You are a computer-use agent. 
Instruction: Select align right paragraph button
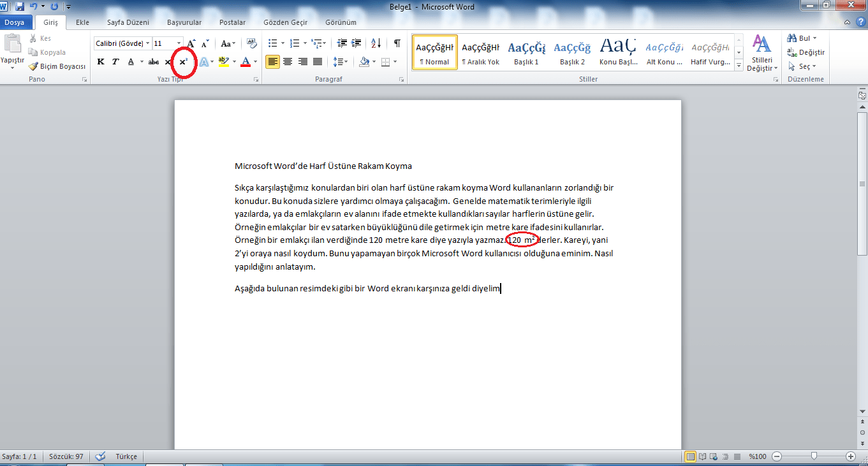click(x=302, y=62)
